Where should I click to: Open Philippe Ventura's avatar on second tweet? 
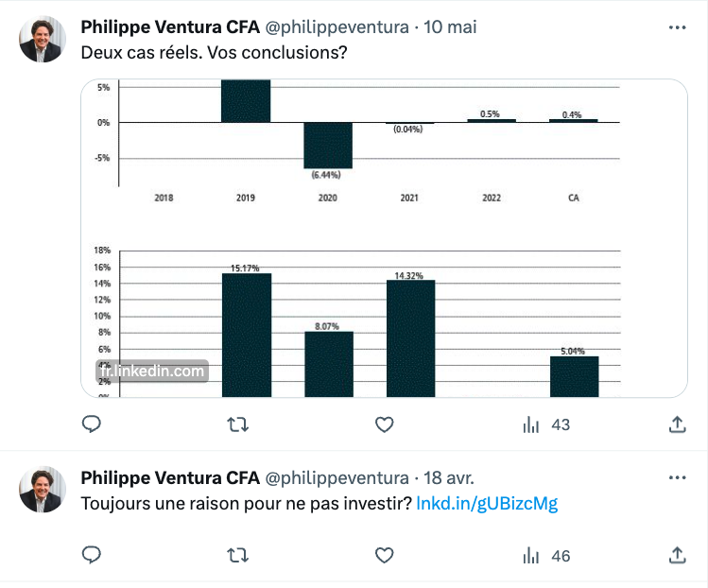point(43,489)
